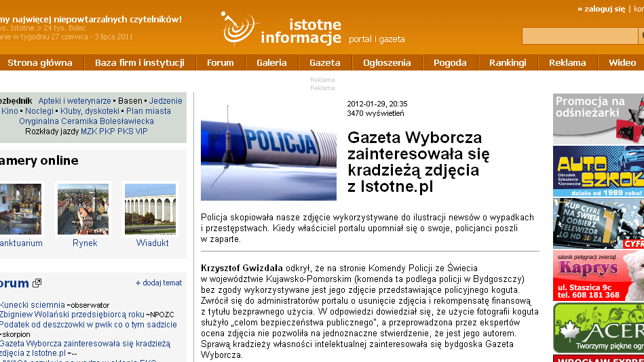Open the Promocja na odśnieżarki ad banner

(x=599, y=119)
